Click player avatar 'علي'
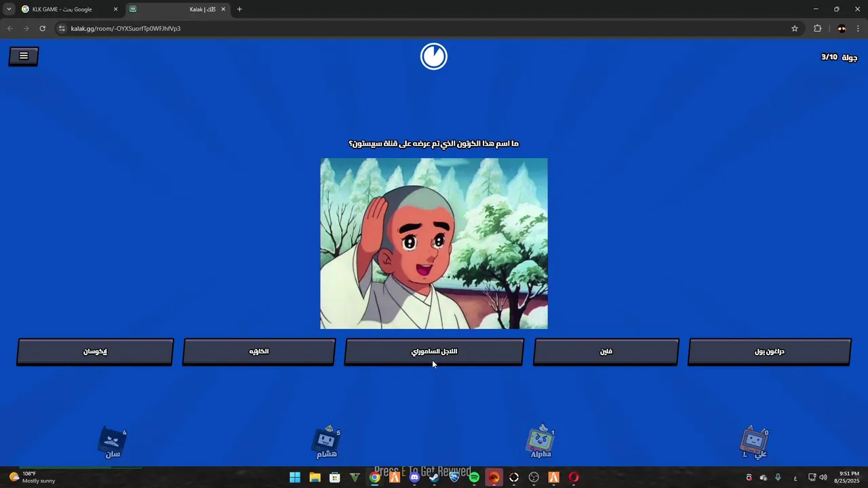This screenshot has width=868, height=488. pyautogui.click(x=754, y=443)
